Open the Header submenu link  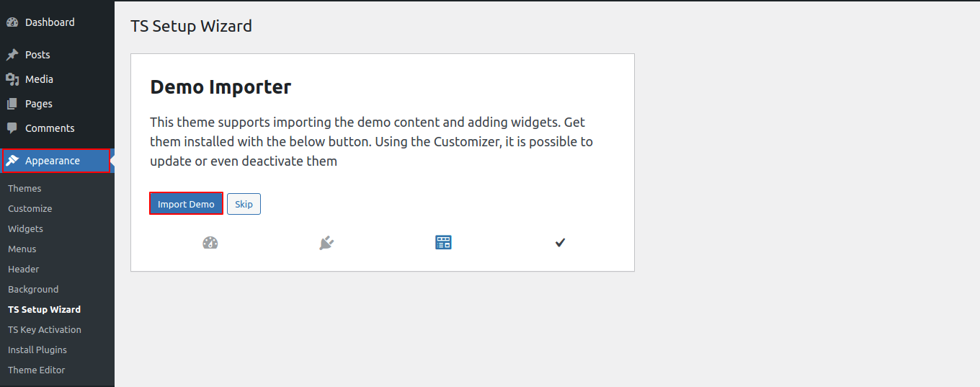[x=23, y=269]
